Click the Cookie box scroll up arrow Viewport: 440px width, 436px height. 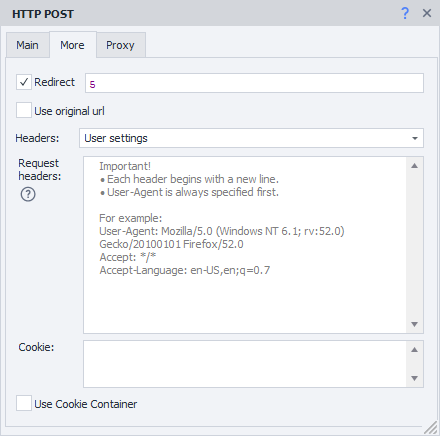click(414, 350)
